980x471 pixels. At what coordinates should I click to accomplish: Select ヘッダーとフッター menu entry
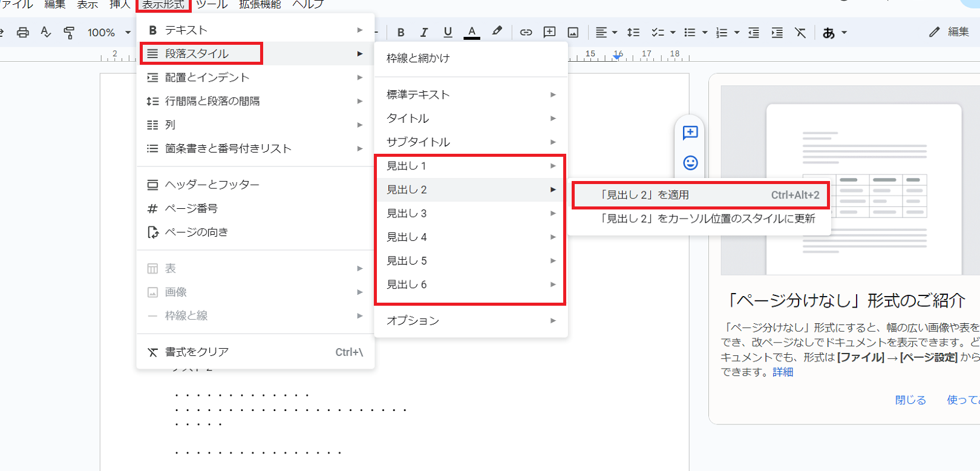(x=255, y=185)
